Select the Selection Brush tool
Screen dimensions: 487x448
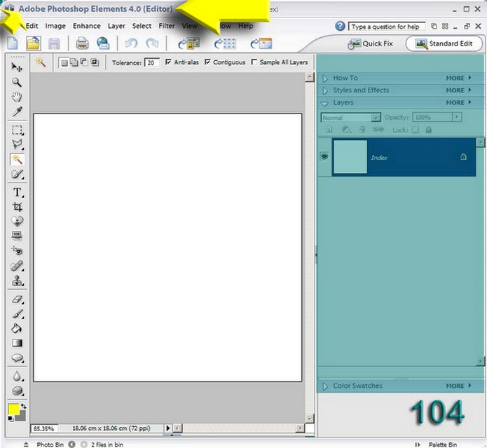pos(17,174)
